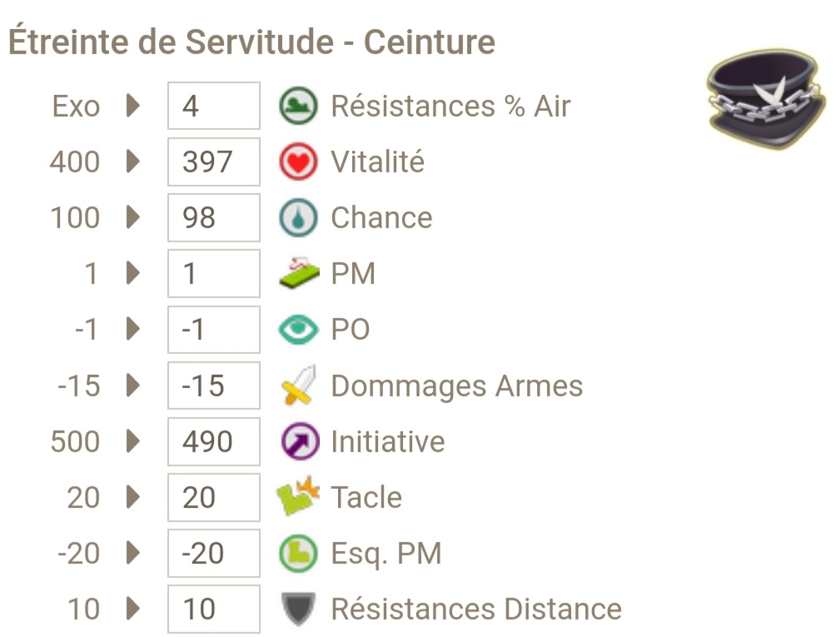
Task: Click the Étreinte de Servitude title
Action: point(251,42)
